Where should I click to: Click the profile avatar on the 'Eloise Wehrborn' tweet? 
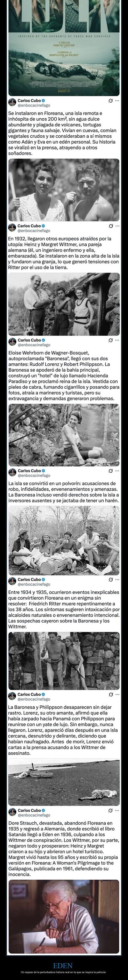(12, 342)
